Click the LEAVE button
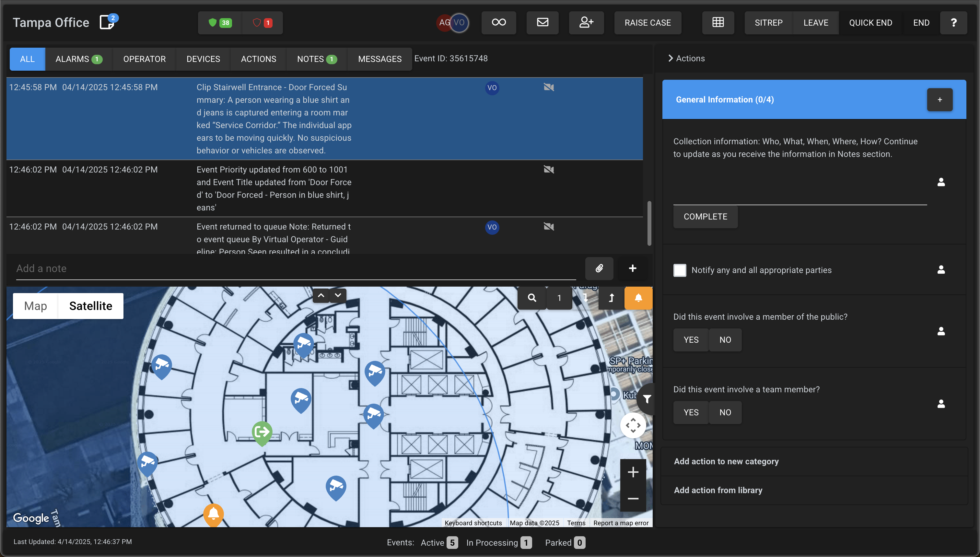This screenshot has height=557, width=980. pyautogui.click(x=816, y=23)
